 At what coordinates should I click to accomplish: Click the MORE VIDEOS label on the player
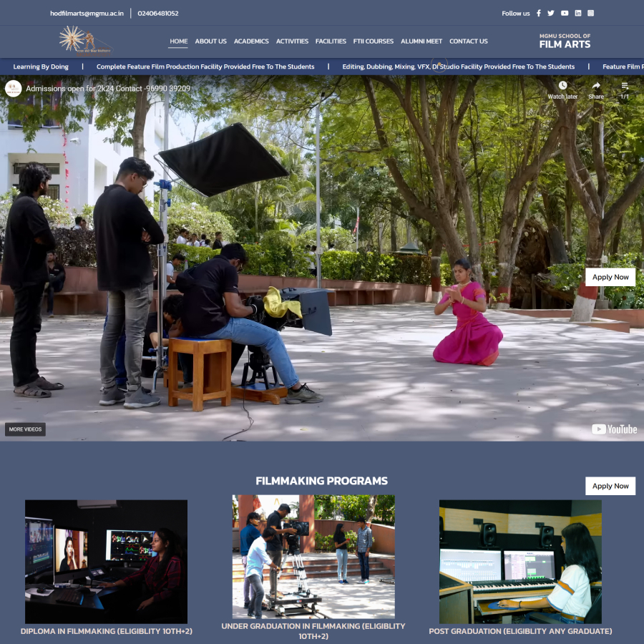pyautogui.click(x=25, y=429)
